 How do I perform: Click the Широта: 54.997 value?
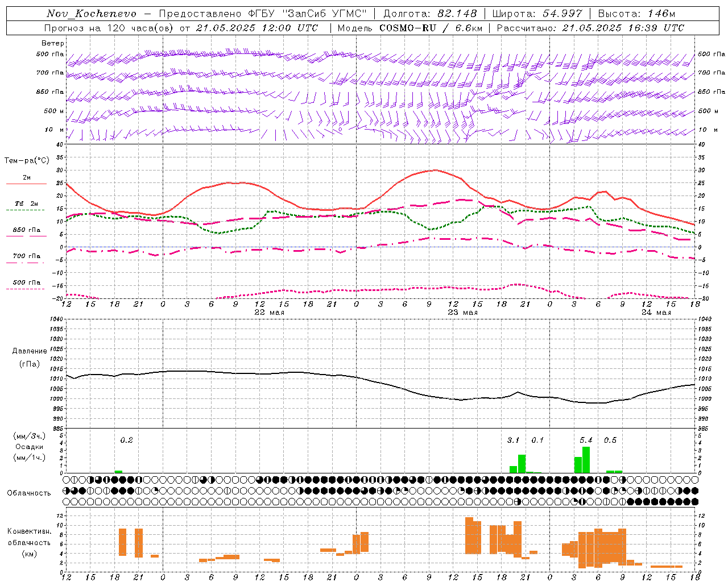coord(537,14)
